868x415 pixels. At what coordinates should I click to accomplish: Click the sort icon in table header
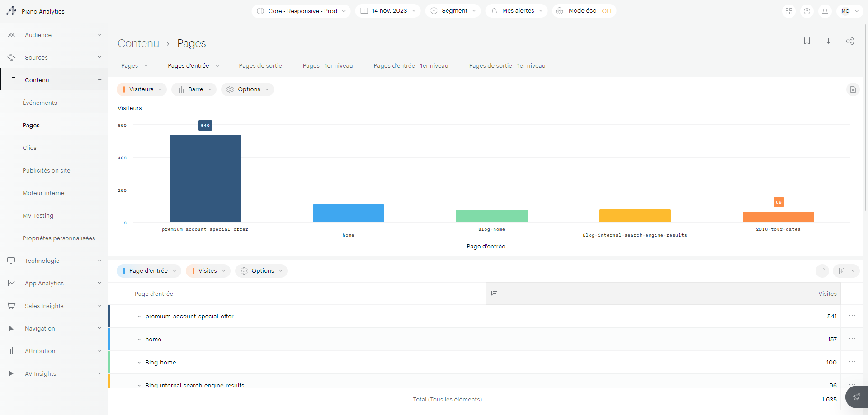pyautogui.click(x=494, y=294)
